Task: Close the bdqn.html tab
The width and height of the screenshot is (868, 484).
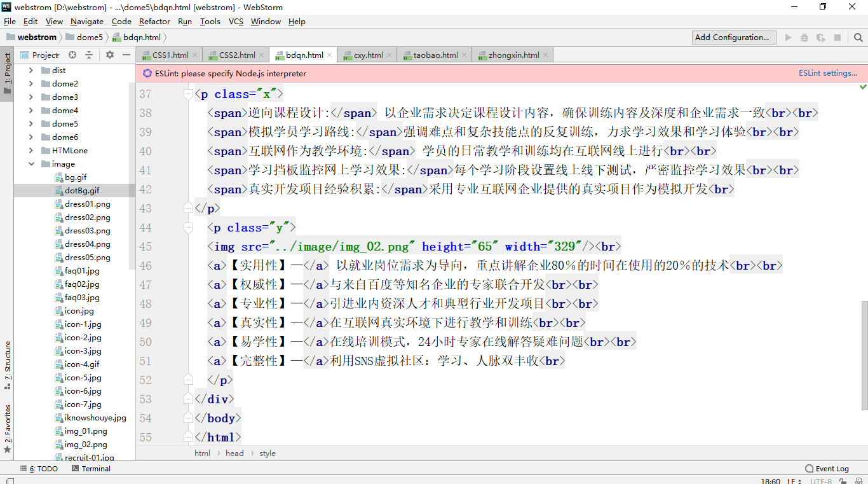Action: pos(330,55)
